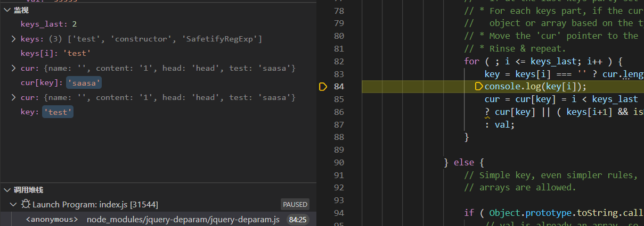Select the keys_last: 2 watch expression
The width and height of the screenshot is (644, 226).
(x=49, y=24)
